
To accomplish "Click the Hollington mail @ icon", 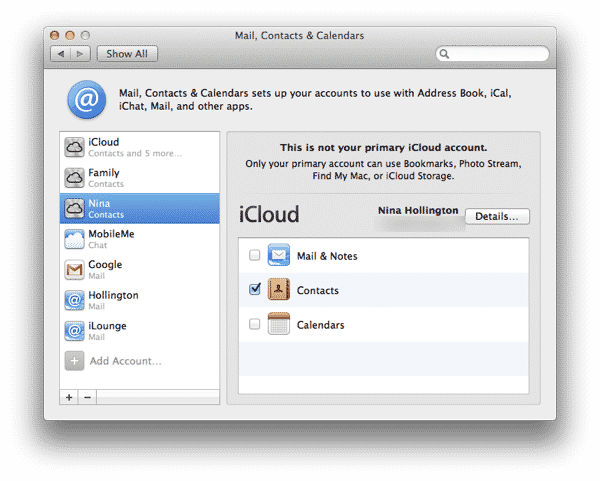I will click(74, 300).
